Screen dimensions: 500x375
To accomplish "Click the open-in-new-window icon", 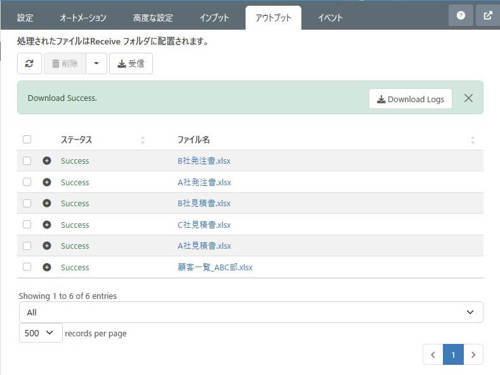I will click(x=488, y=15).
